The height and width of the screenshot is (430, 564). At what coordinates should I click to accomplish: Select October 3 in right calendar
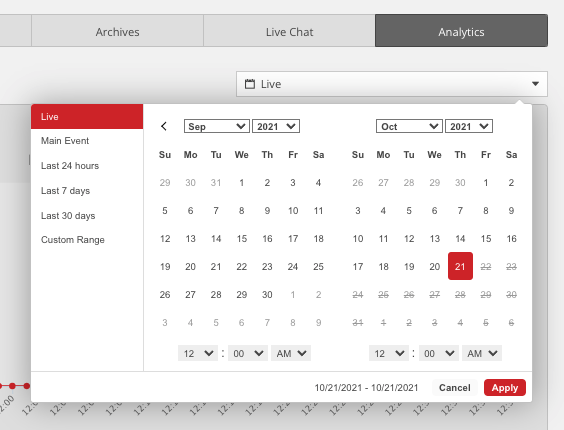[358, 211]
